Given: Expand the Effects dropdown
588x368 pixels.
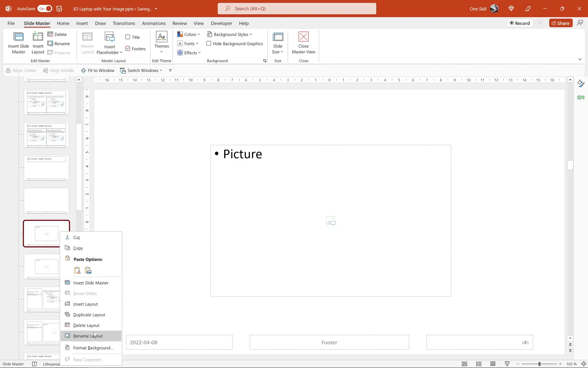Looking at the screenshot, I should click(x=189, y=53).
